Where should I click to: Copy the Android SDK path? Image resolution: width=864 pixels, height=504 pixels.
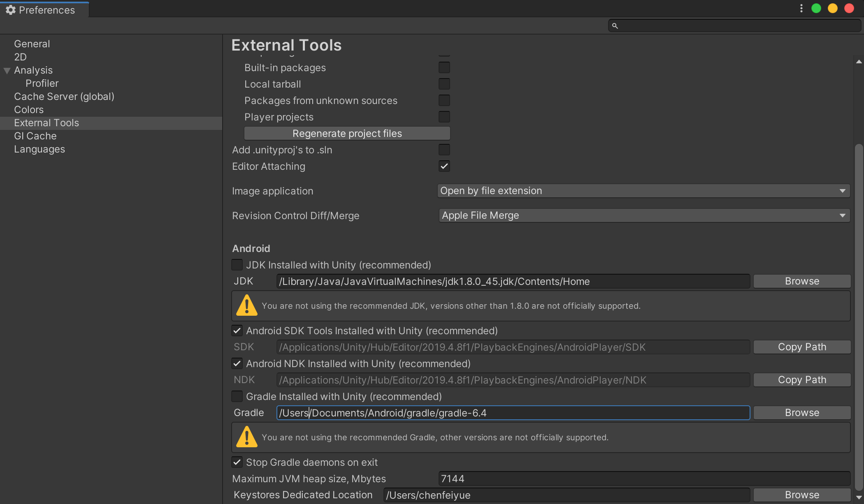[x=801, y=347]
